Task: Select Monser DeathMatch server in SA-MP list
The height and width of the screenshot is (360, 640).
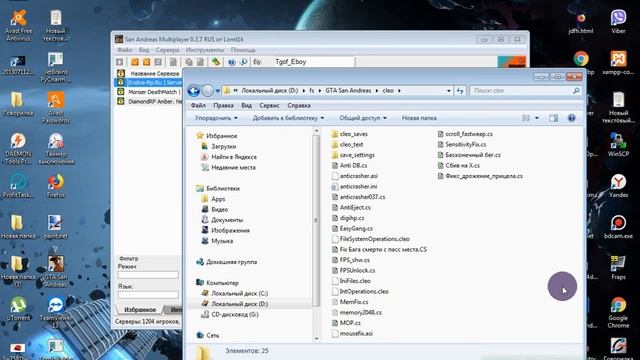Action: (149, 92)
